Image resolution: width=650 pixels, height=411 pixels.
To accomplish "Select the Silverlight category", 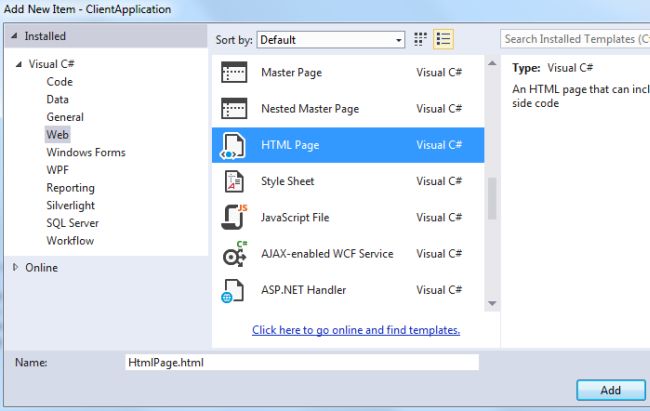I will (x=71, y=205).
